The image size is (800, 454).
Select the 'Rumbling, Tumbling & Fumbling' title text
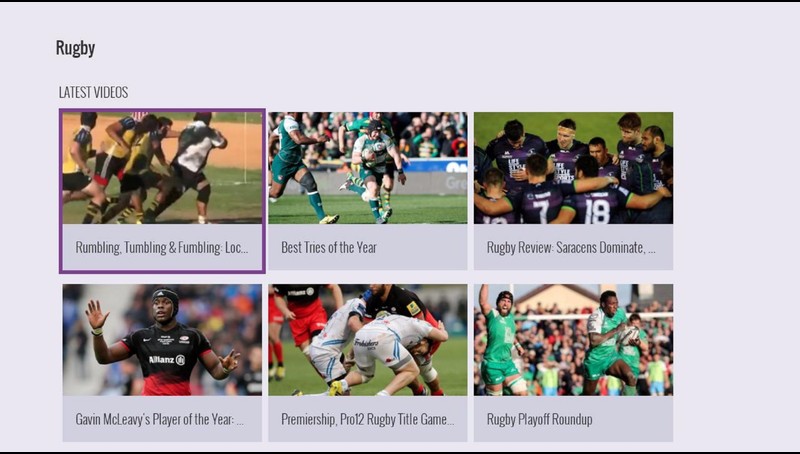point(162,248)
